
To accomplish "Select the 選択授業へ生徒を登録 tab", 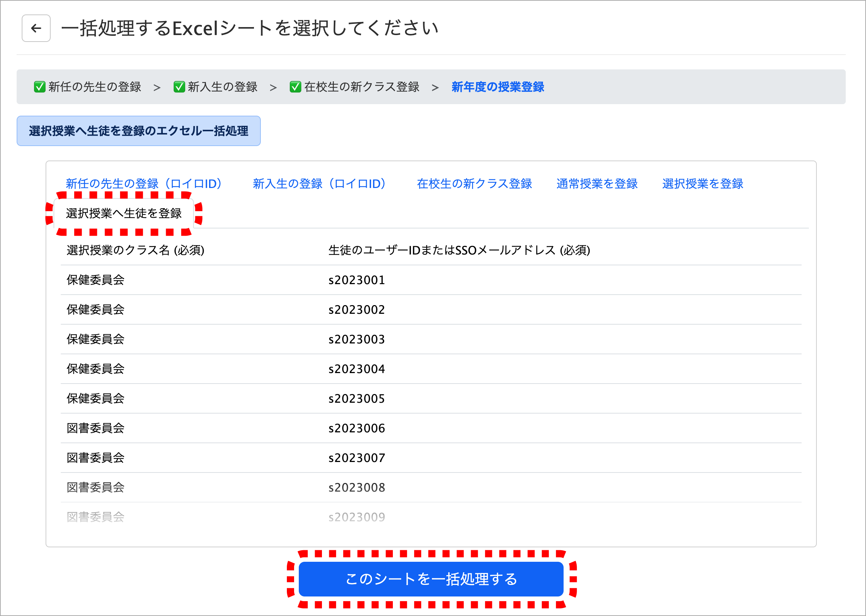I will [x=124, y=213].
